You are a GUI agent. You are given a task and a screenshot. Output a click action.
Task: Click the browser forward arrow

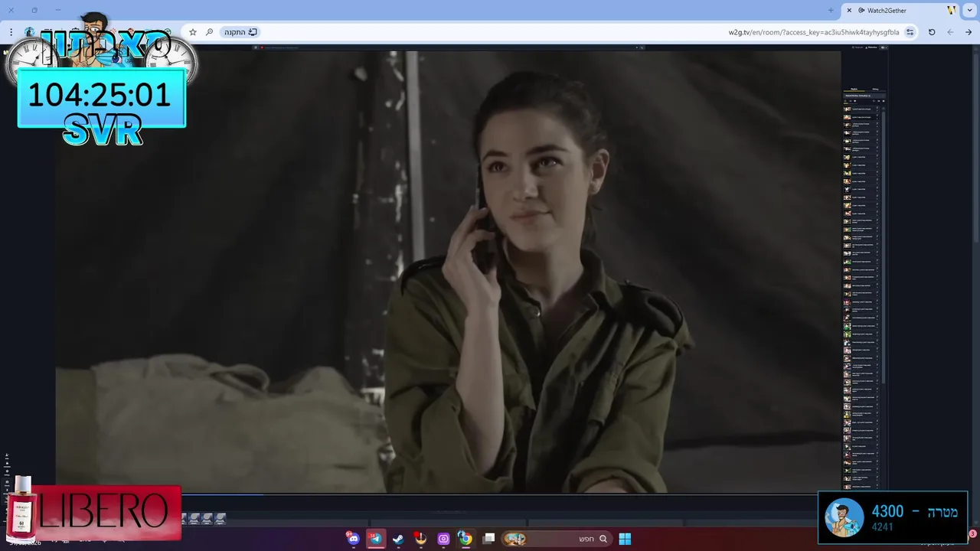pyautogui.click(x=950, y=32)
